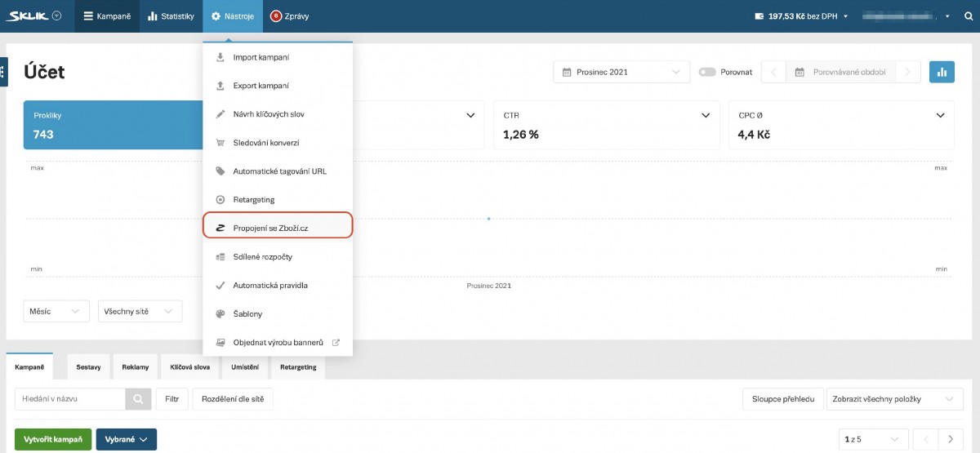The image size is (980, 453).
Task: Click the Hledání v názvu search field
Action: [70, 399]
